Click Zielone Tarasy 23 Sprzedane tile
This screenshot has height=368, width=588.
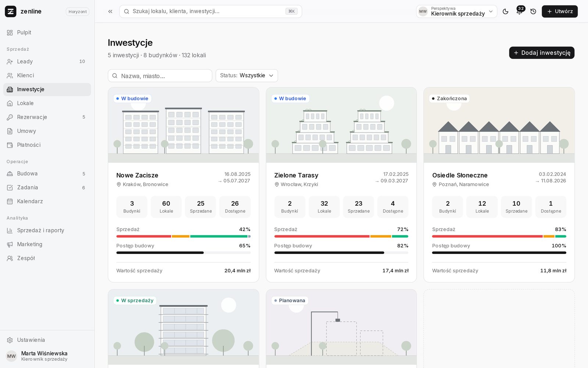359,207
